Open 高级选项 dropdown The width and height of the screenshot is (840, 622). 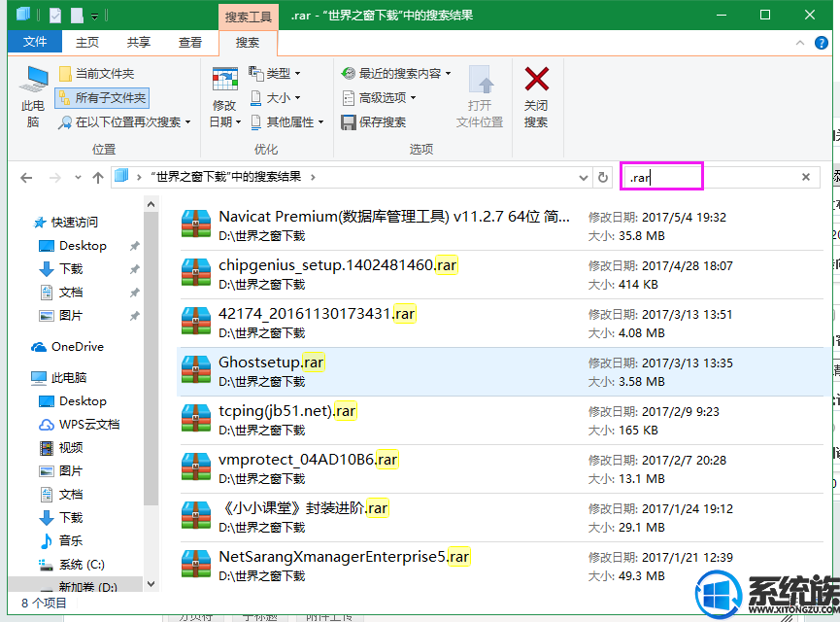379,97
